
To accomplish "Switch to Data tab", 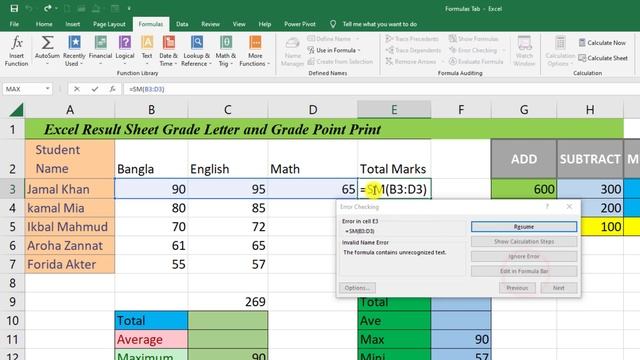I will coord(182,24).
